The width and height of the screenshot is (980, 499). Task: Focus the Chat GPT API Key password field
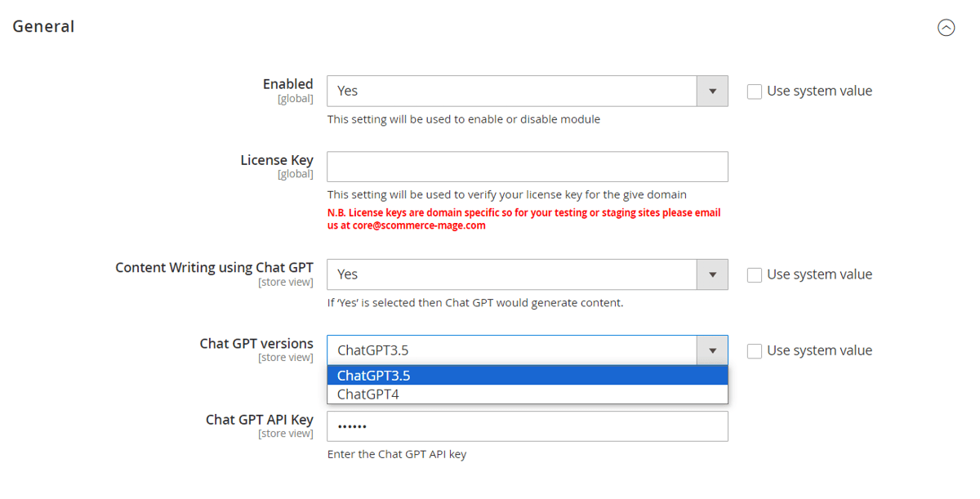point(528,426)
